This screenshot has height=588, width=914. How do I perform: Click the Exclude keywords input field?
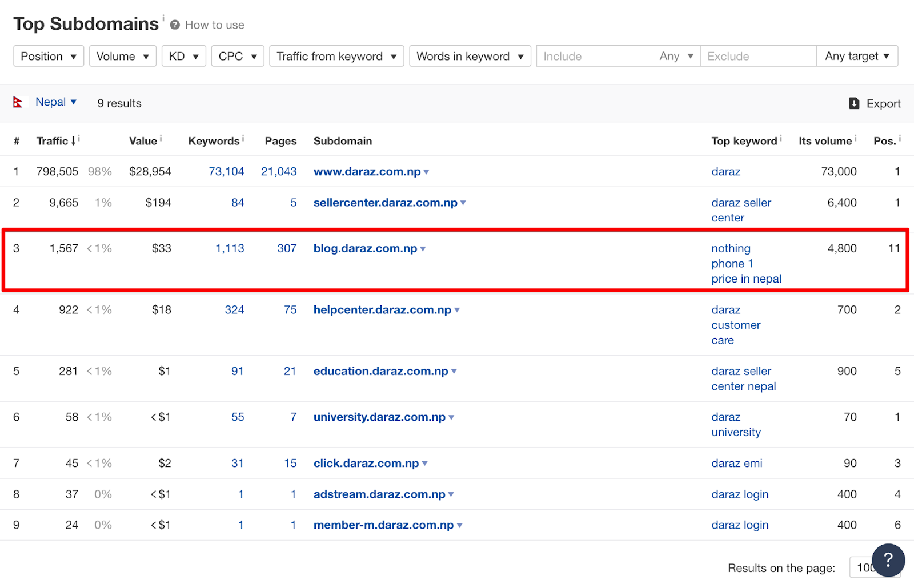pyautogui.click(x=758, y=56)
